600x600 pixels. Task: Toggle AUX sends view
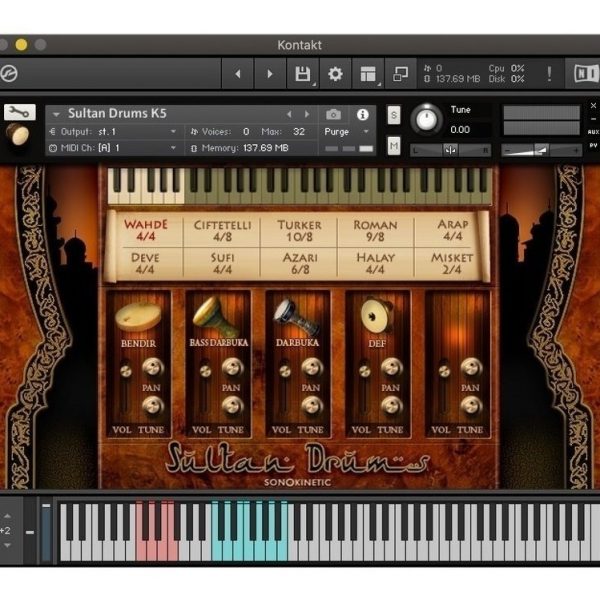(x=593, y=132)
